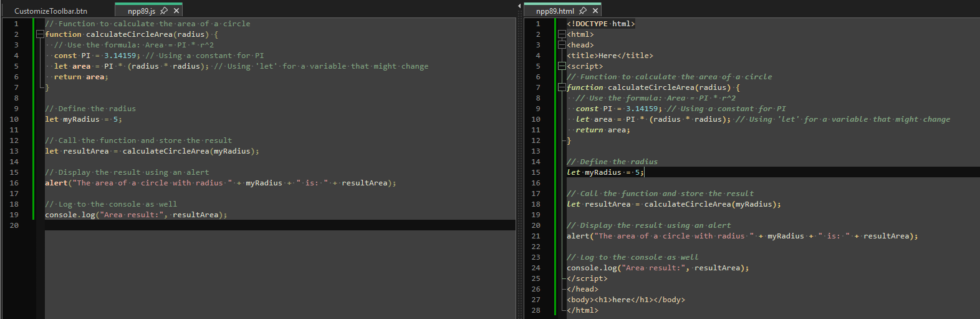Select the npp89.js tab

(x=142, y=11)
